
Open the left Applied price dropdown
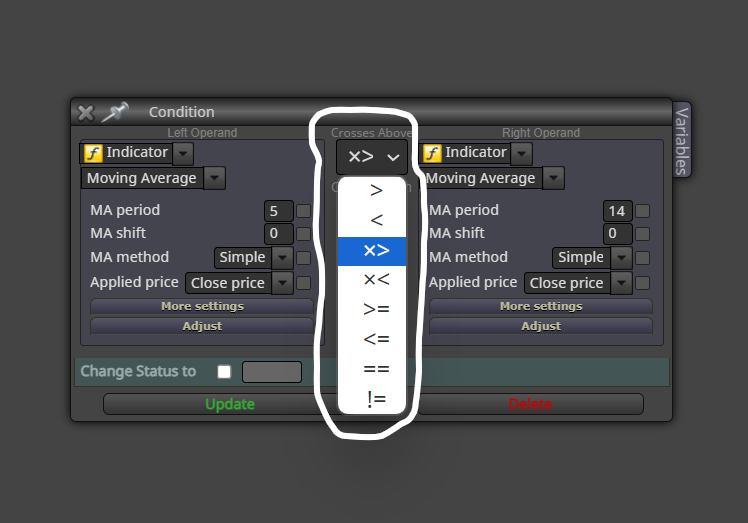coord(282,283)
